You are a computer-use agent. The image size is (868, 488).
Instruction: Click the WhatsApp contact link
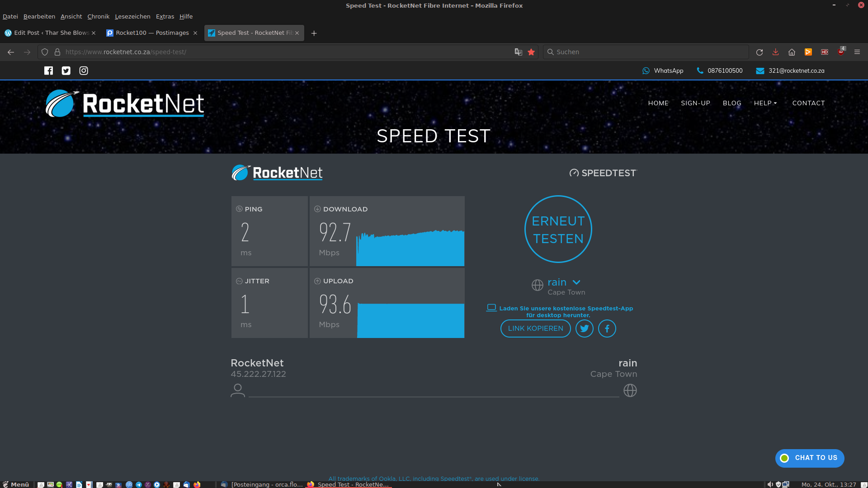coord(663,70)
